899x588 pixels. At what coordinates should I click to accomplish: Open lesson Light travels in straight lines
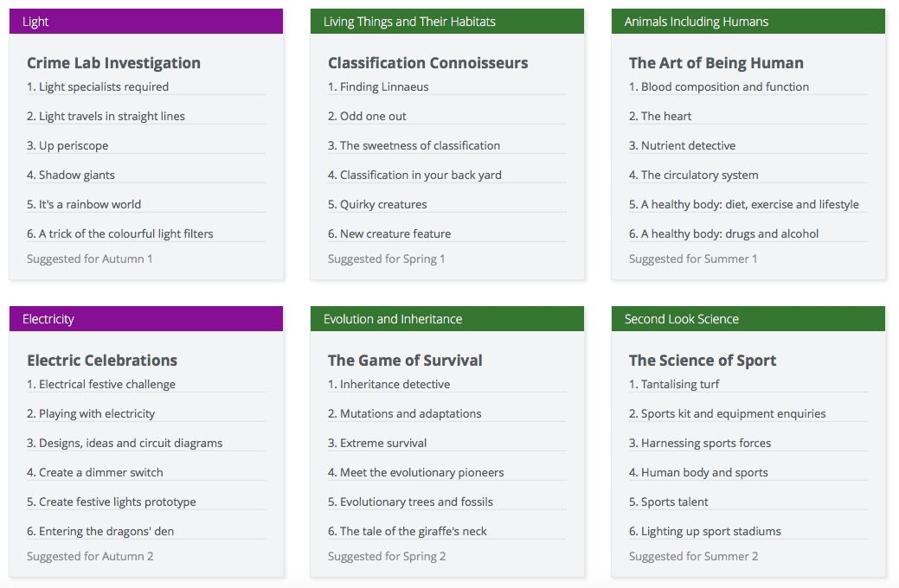click(x=106, y=116)
